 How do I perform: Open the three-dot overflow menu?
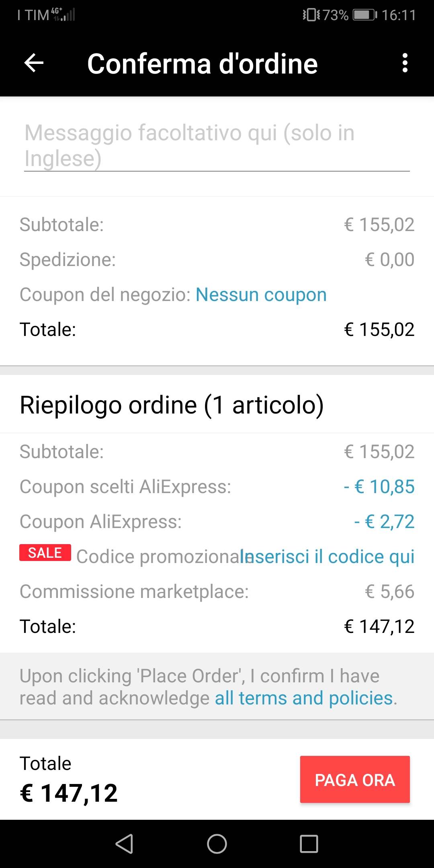tap(405, 63)
